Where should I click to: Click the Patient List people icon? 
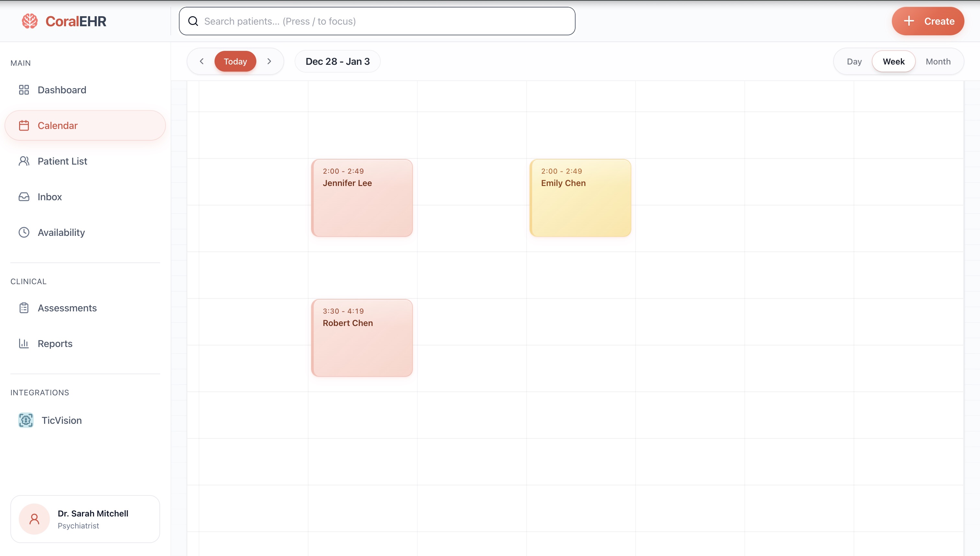pos(24,161)
